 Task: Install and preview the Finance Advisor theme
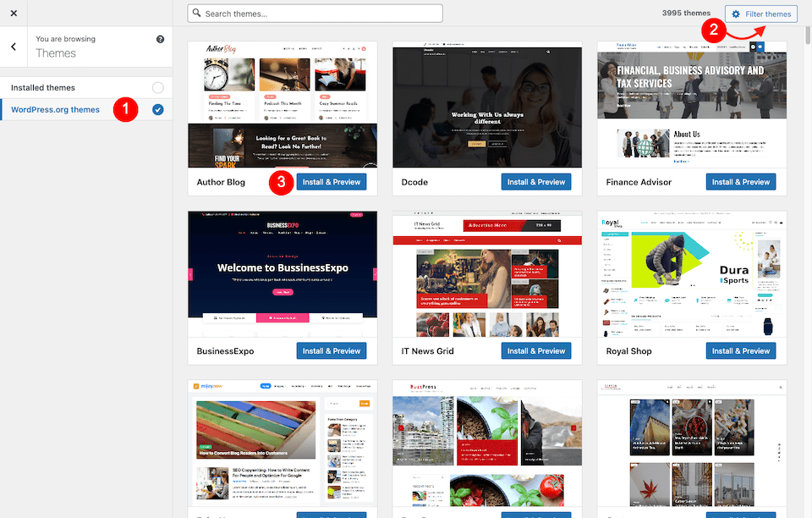point(740,182)
